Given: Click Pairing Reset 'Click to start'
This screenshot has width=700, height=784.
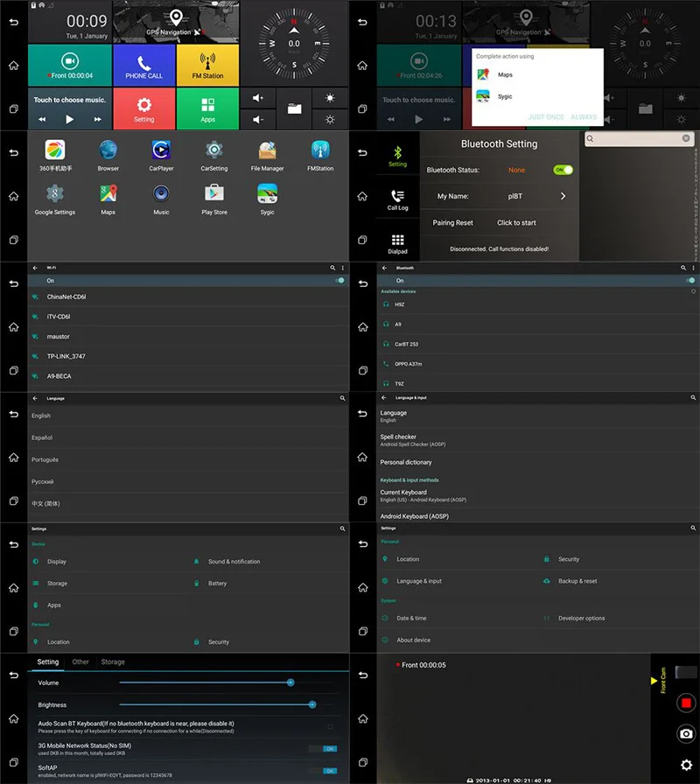Looking at the screenshot, I should coord(516,223).
